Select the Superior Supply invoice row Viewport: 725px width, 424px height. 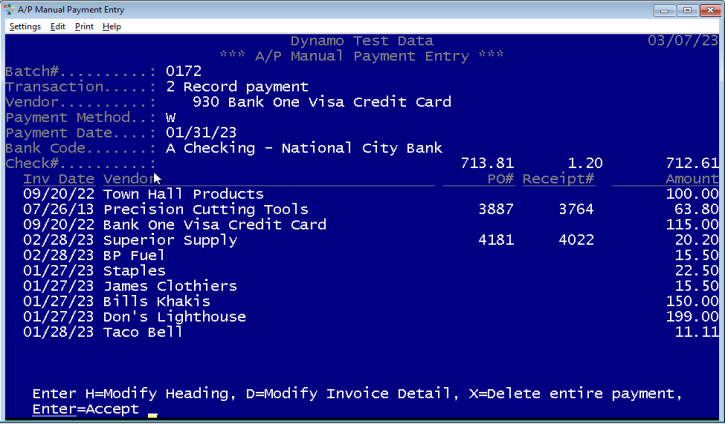(x=371, y=240)
